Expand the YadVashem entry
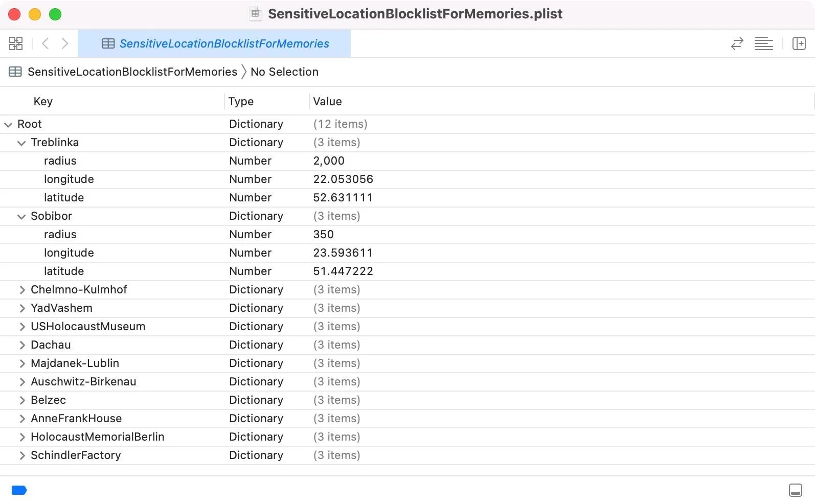 pos(22,308)
